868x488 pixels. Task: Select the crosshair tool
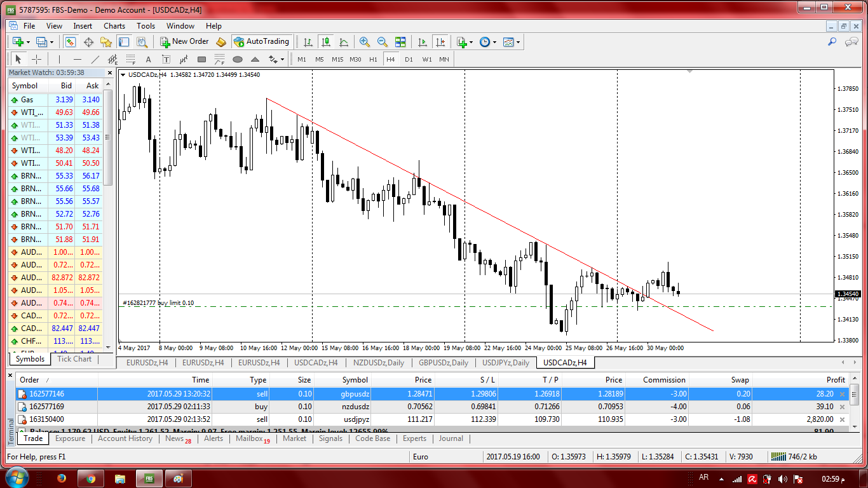tap(37, 59)
